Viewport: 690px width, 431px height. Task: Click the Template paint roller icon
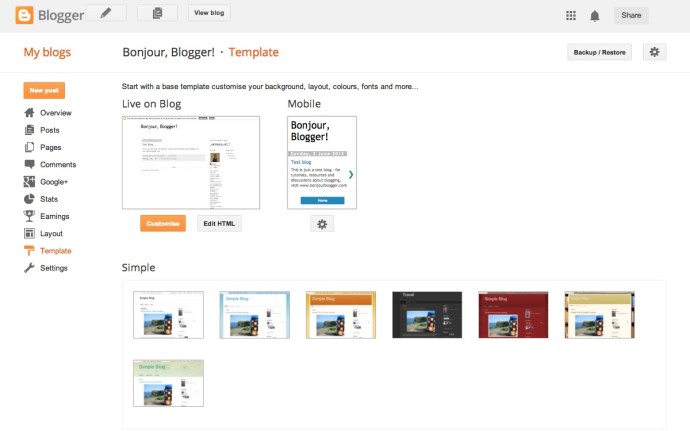(x=29, y=250)
